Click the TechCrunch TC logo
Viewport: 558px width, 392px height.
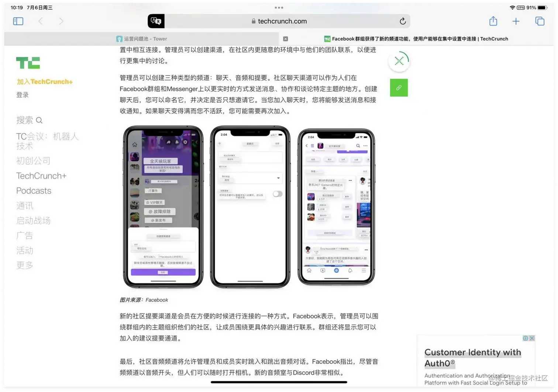[28, 63]
